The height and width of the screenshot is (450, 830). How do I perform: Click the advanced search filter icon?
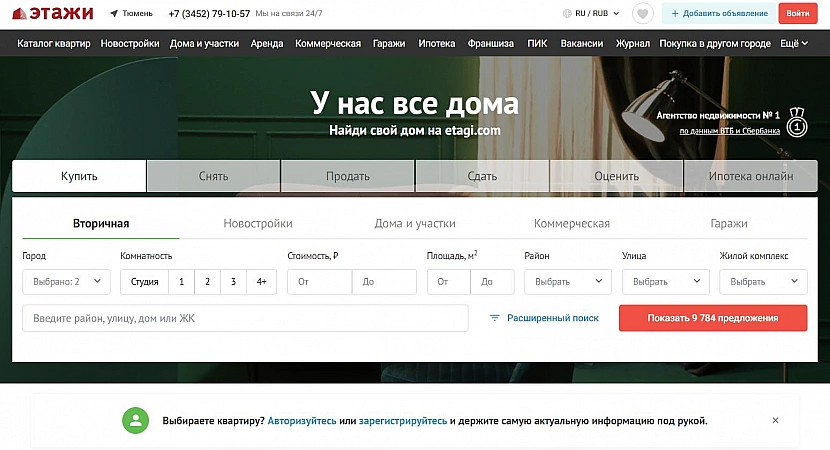494,318
